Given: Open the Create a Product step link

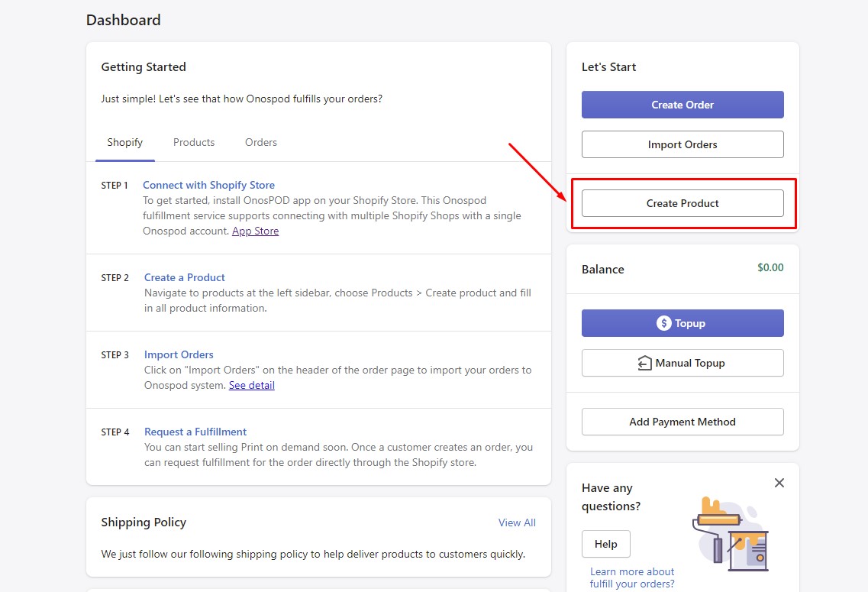Looking at the screenshot, I should (x=184, y=277).
